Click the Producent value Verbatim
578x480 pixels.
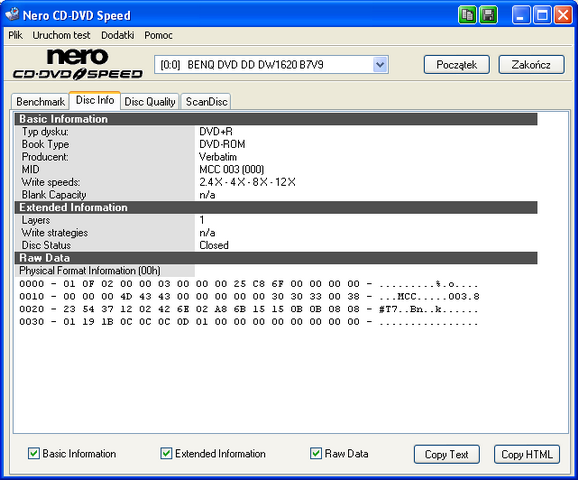(218, 157)
